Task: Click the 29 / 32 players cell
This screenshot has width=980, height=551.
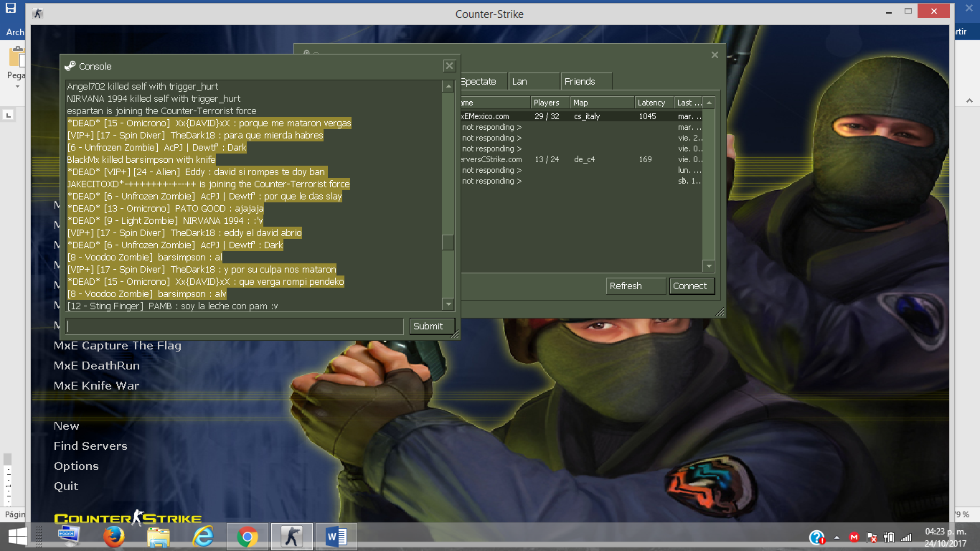Action: (x=547, y=116)
